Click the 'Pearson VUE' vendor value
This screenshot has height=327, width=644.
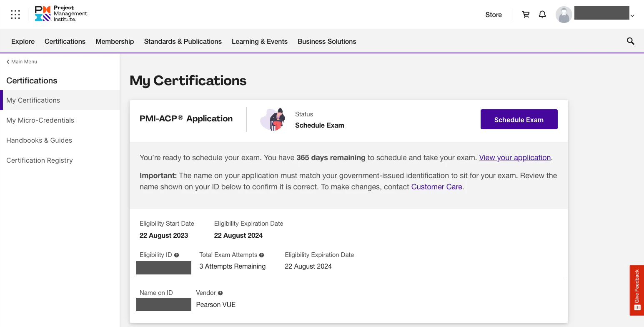click(x=216, y=304)
